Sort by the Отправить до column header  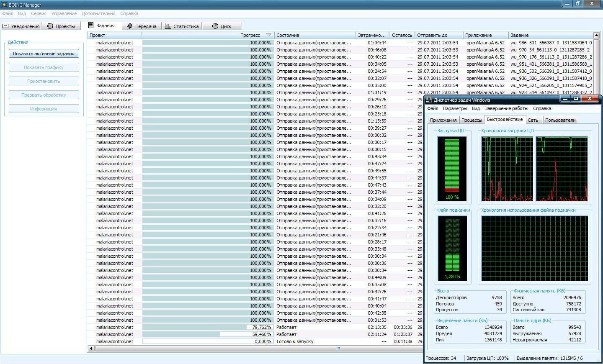click(x=439, y=35)
